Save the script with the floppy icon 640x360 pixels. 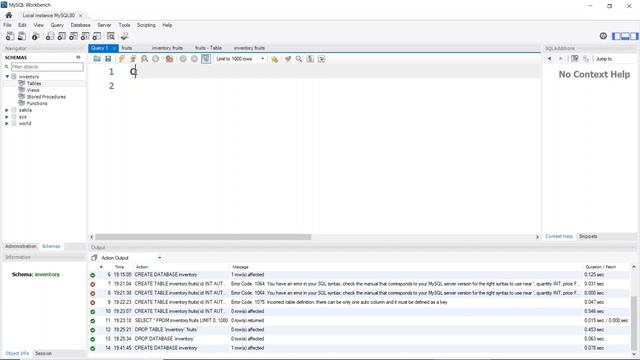[x=108, y=59]
